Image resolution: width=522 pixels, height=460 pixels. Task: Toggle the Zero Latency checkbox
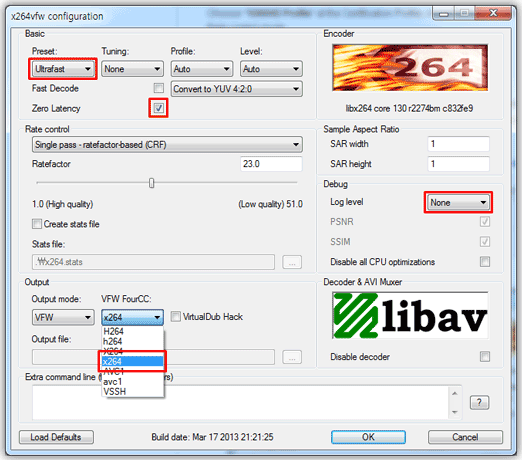point(159,108)
